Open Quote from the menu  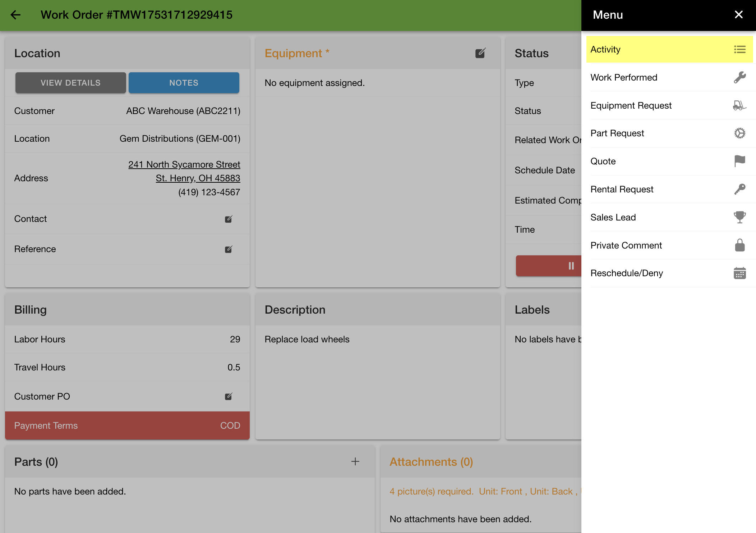669,161
